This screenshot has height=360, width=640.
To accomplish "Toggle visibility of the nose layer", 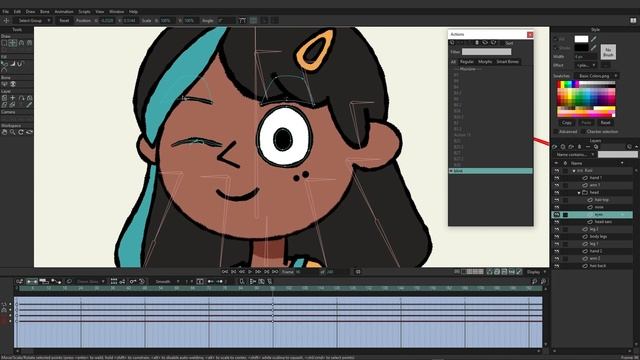I will click(557, 207).
